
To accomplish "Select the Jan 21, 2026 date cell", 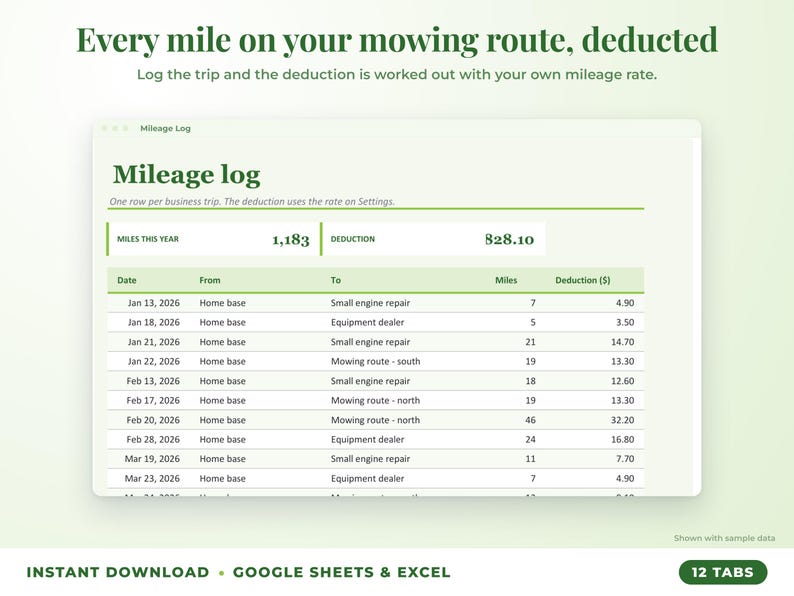I will coord(153,342).
